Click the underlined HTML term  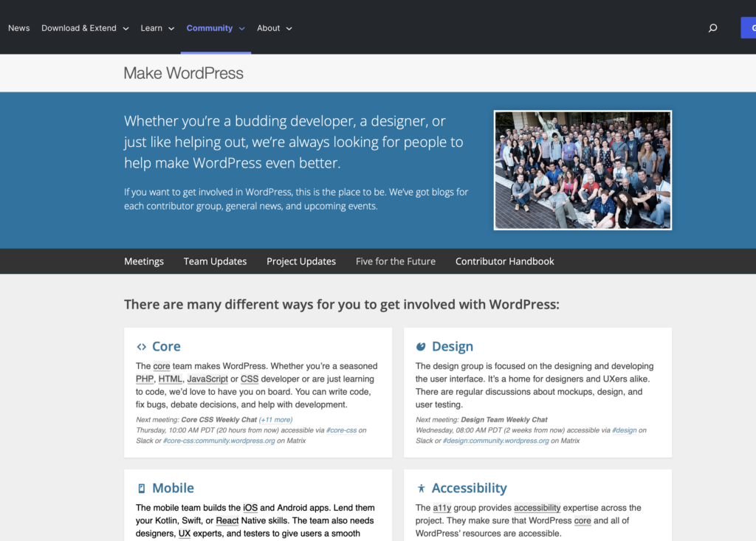click(x=171, y=379)
